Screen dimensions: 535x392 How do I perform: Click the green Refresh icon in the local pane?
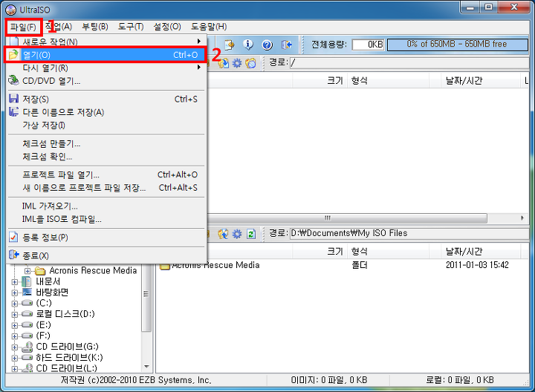(251, 234)
